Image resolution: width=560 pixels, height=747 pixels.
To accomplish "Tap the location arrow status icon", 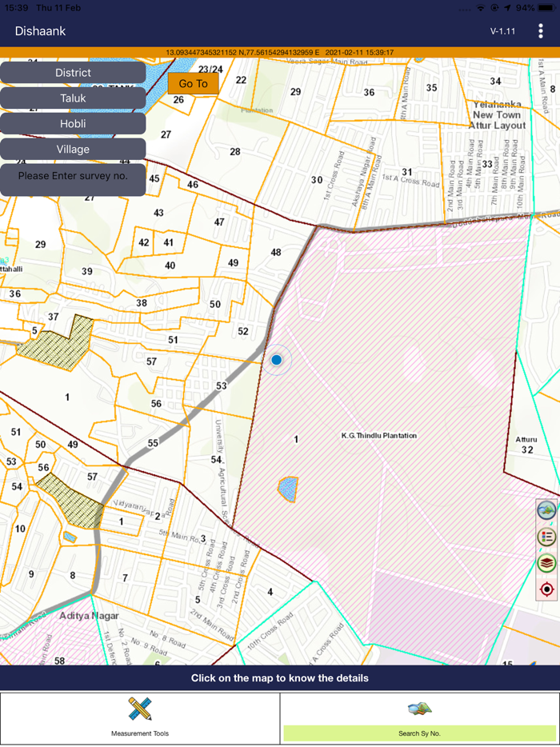I will pos(507,8).
